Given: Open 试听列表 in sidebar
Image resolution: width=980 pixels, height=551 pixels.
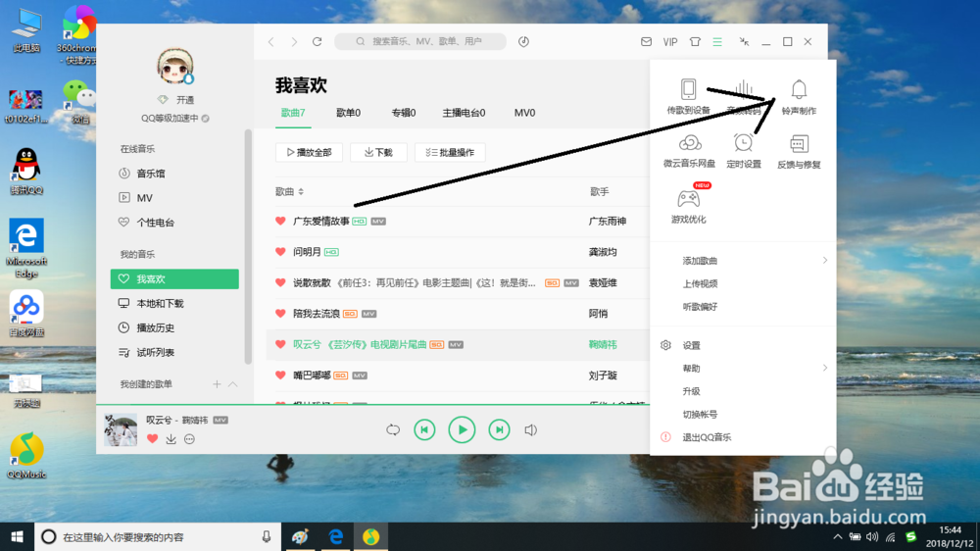Looking at the screenshot, I should [156, 353].
